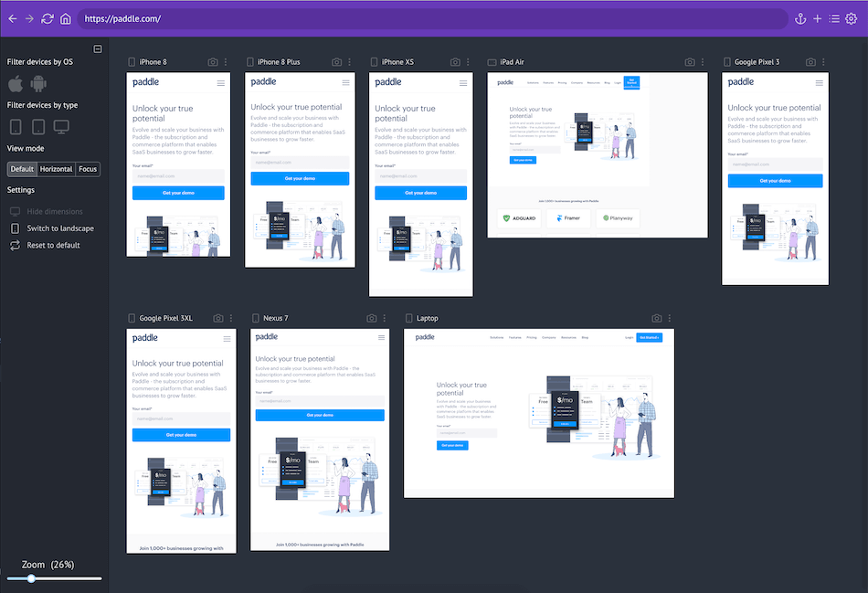
Task: Switch to Horizontal view mode
Action: 56,169
